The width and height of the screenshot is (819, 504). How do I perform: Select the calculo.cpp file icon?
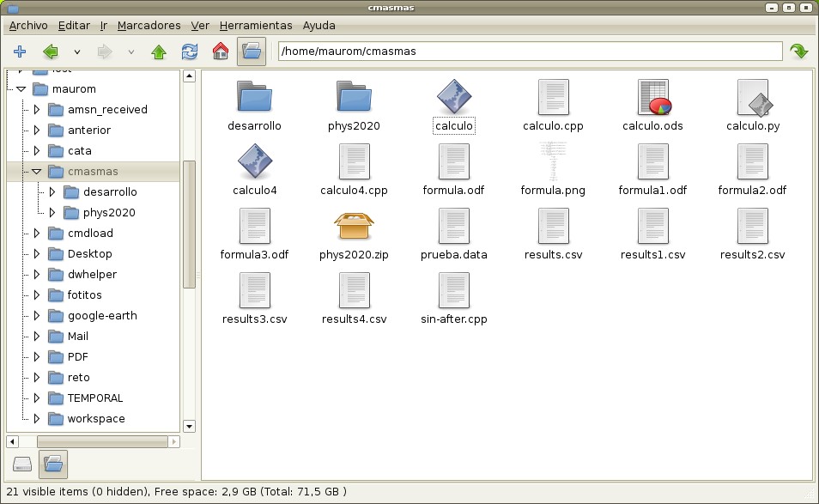553,97
